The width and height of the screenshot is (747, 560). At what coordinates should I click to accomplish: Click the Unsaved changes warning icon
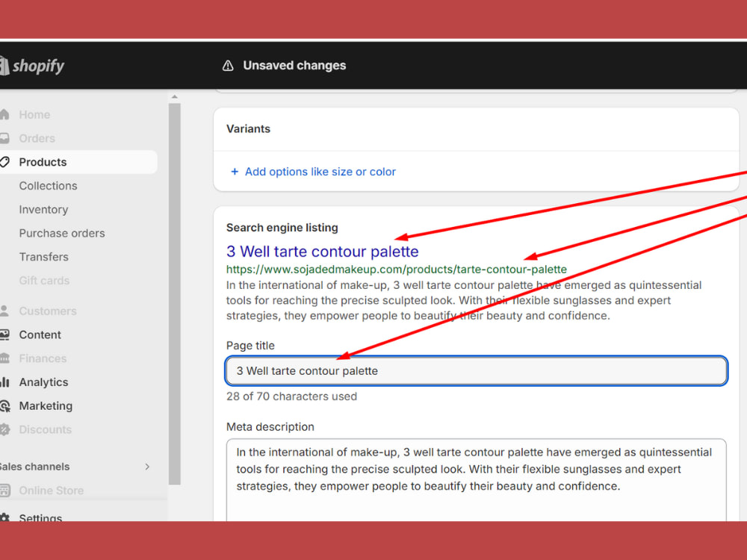(x=228, y=66)
